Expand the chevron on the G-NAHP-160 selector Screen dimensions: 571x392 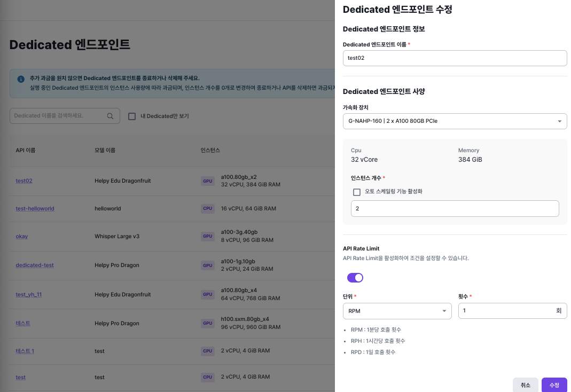(x=559, y=121)
